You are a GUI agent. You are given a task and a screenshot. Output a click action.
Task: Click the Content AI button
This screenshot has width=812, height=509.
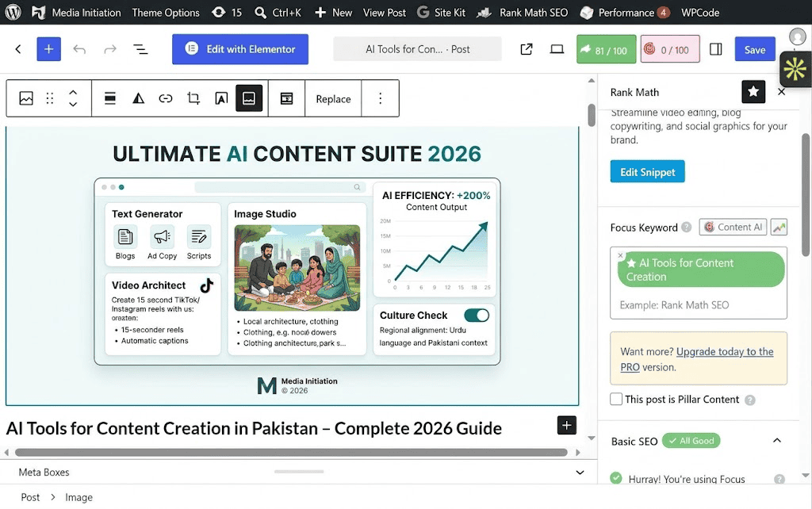coord(733,227)
